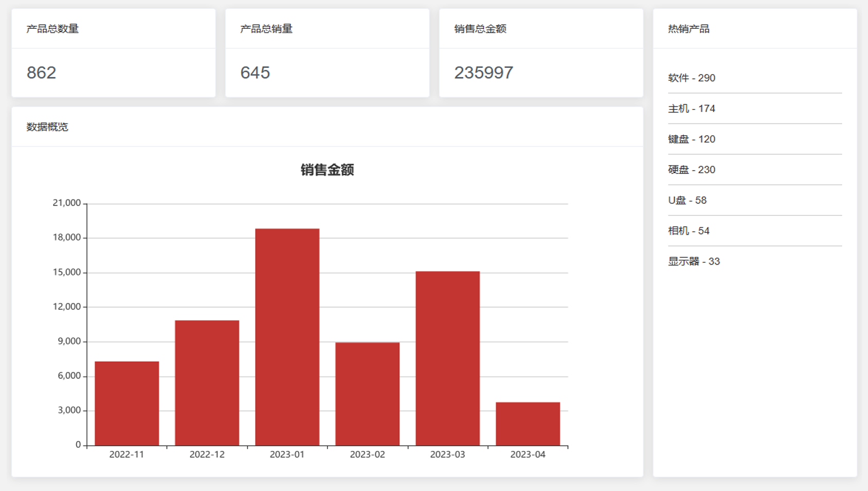Click the 销售总金额 value 235997
Image resolution: width=868 pixels, height=491 pixels.
483,72
